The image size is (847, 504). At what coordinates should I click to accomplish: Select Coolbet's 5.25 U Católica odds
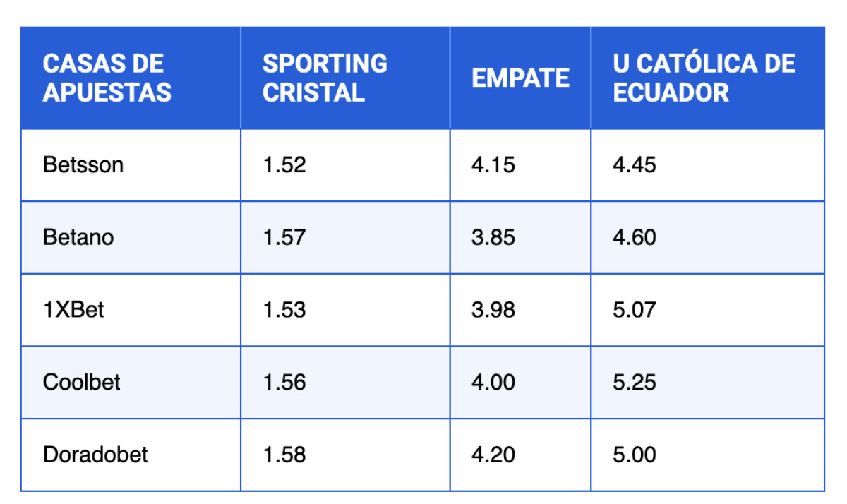point(635,382)
